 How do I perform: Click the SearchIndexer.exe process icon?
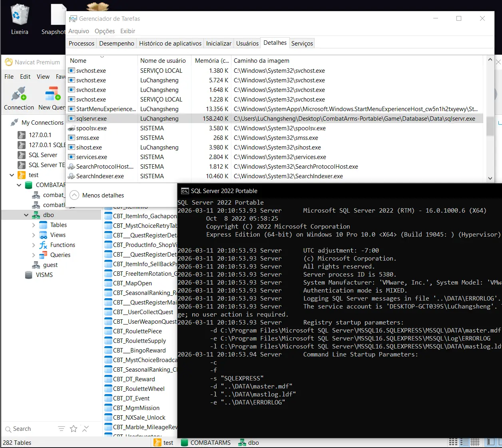point(72,176)
